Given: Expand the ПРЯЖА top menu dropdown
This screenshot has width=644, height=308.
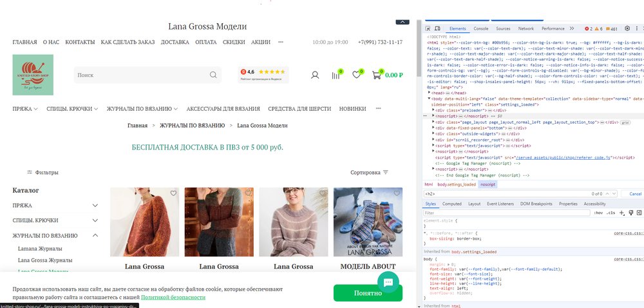Looking at the screenshot, I should click(35, 109).
